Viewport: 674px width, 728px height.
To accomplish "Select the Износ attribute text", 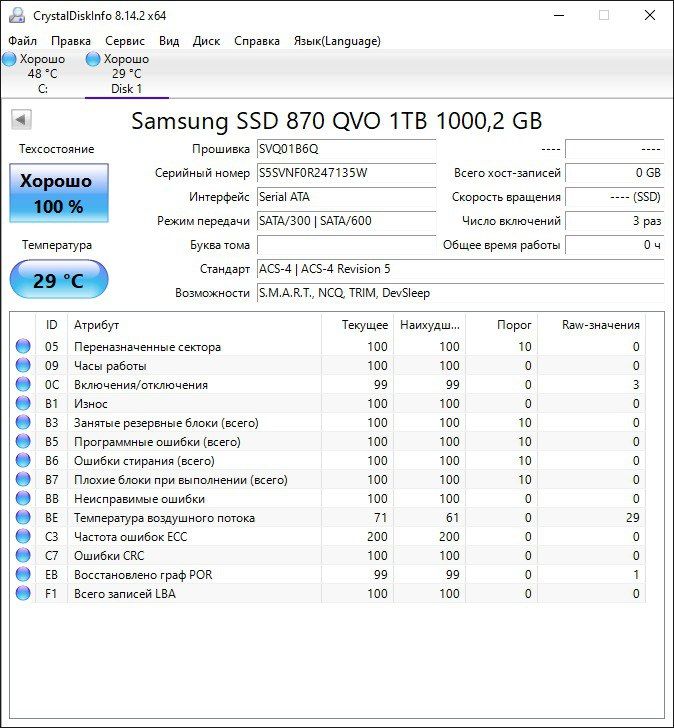I will [x=91, y=404].
